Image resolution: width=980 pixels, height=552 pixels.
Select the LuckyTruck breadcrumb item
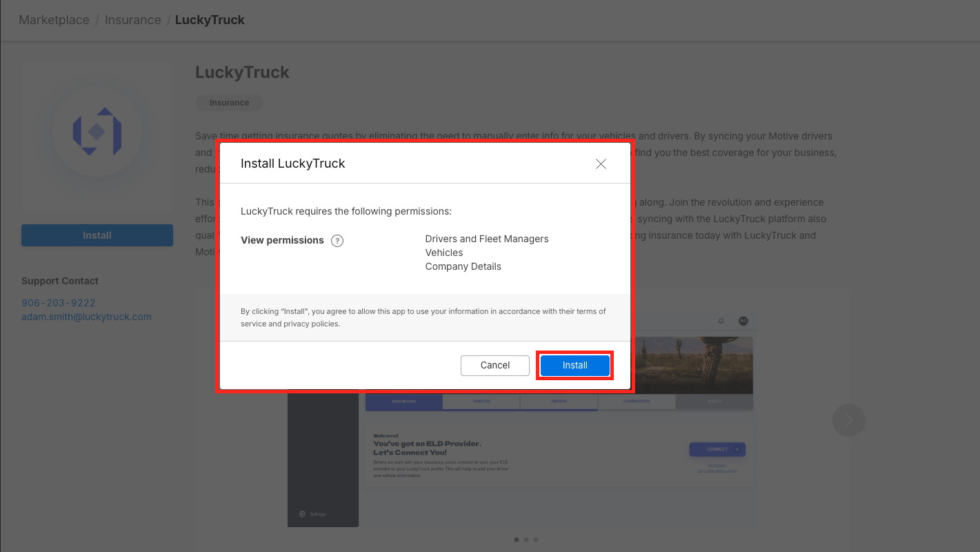coord(210,20)
